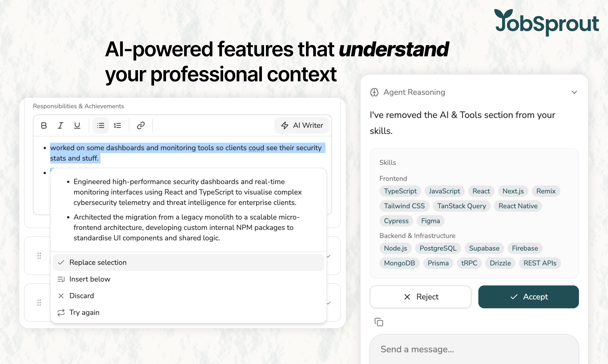Select Replace selection from the AI menu
608x364 pixels.
98,262
